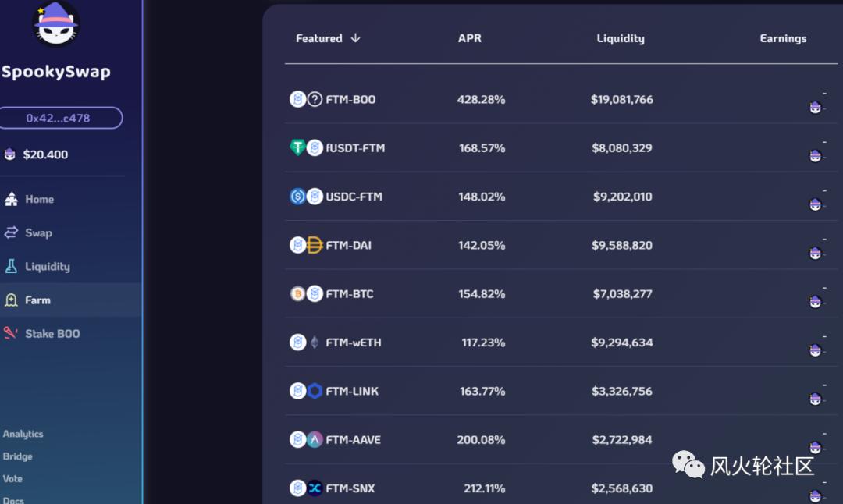Click the Swap arrows icon
The height and width of the screenshot is (504, 843).
pyautogui.click(x=11, y=232)
